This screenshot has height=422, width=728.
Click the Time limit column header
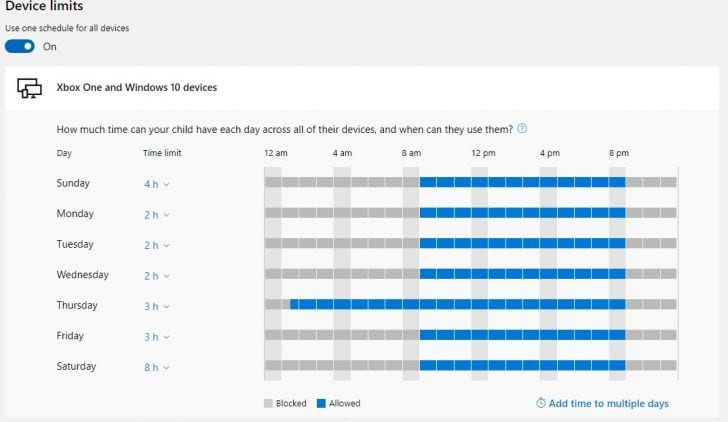pyautogui.click(x=162, y=153)
